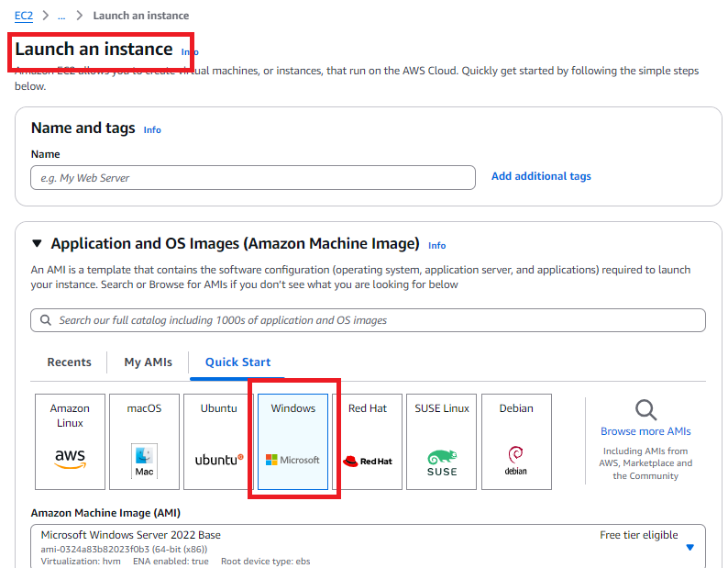Click the Free tier eligible label
Image resolution: width=728 pixels, height=568 pixels.
(x=638, y=535)
